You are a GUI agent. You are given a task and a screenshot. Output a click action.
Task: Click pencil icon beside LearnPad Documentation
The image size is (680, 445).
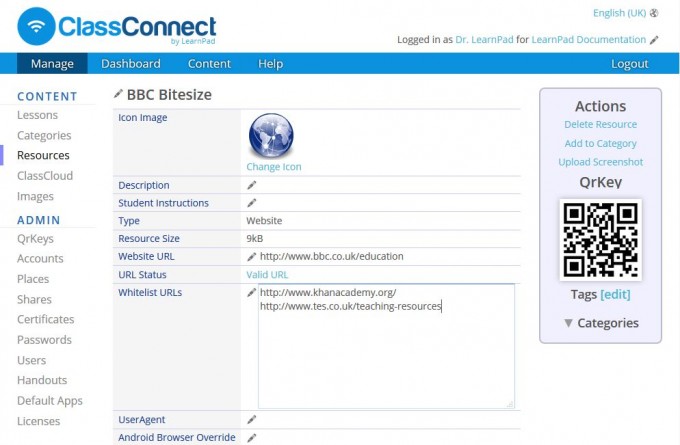[x=654, y=40]
